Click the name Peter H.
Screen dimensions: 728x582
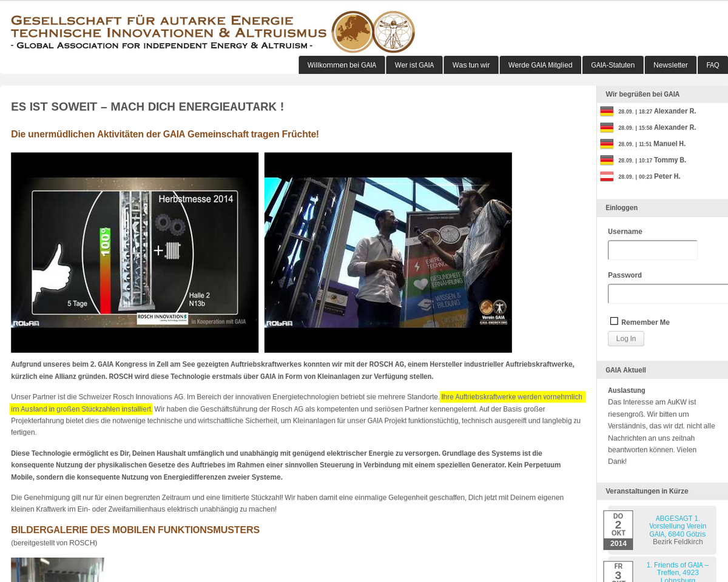click(x=667, y=177)
